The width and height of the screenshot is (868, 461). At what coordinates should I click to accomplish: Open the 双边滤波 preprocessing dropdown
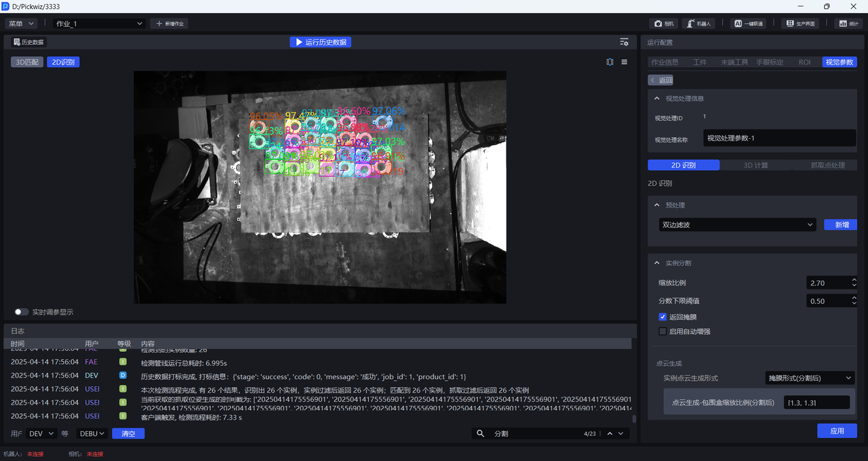(737, 224)
